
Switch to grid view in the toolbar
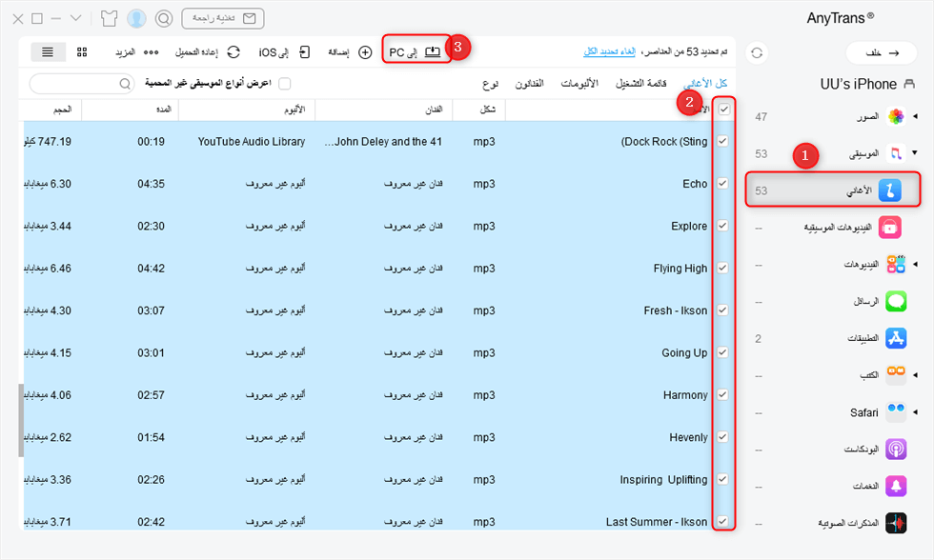82,51
